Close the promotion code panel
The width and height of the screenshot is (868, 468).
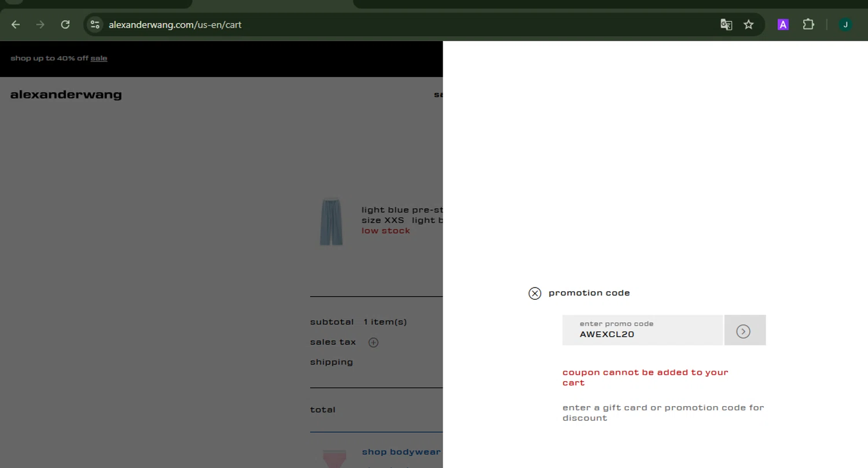pos(535,293)
